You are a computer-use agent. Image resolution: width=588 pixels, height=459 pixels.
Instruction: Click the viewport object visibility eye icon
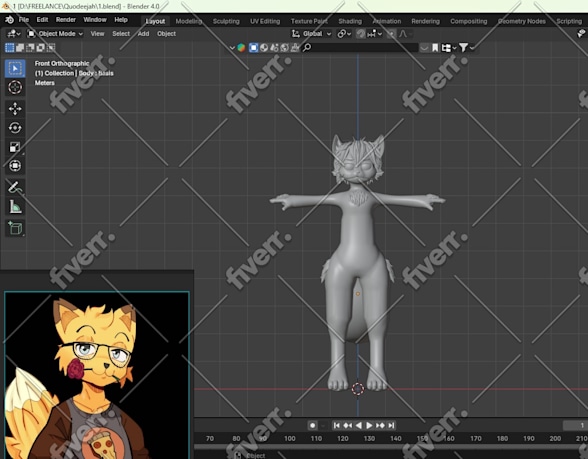(x=580, y=34)
